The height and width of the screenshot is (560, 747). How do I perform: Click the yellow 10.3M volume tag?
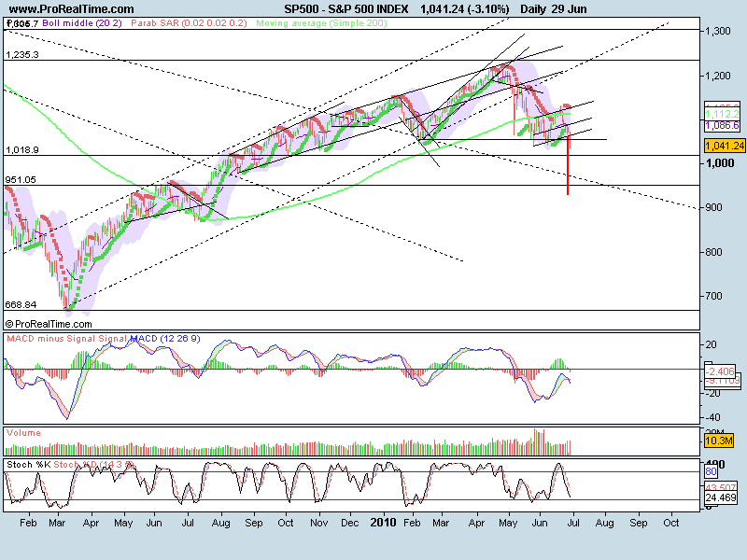tap(718, 441)
